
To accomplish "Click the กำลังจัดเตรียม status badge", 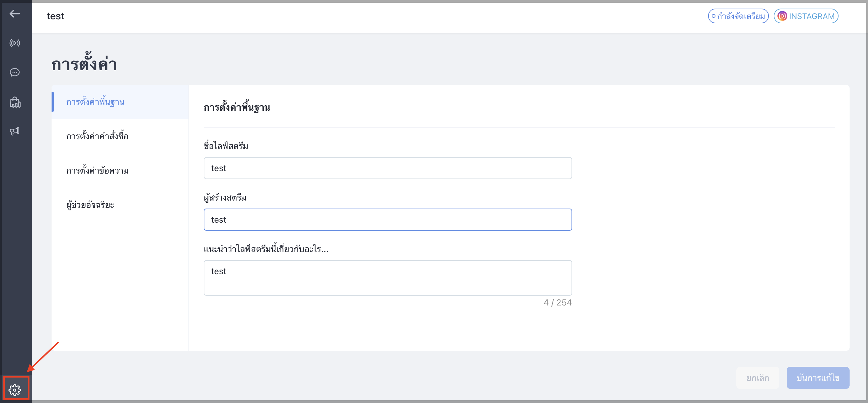I will (738, 16).
